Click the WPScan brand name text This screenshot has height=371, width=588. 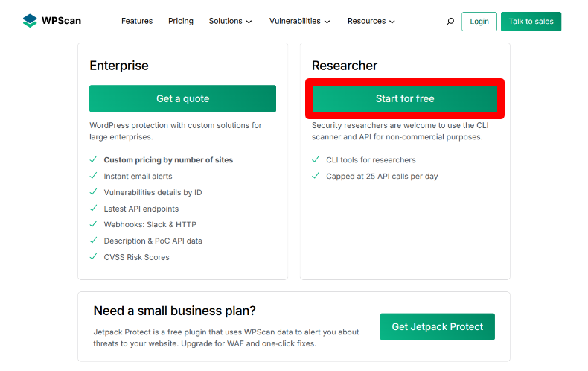pos(61,21)
